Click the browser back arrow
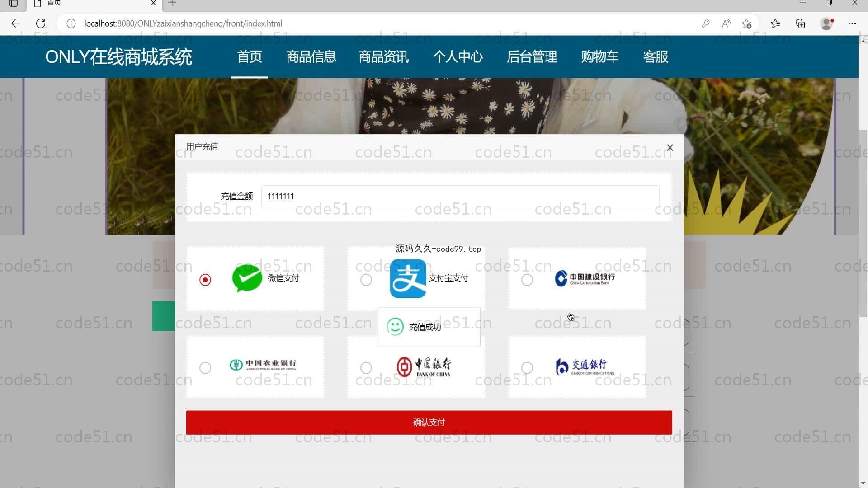The width and height of the screenshot is (868, 488). (x=16, y=23)
